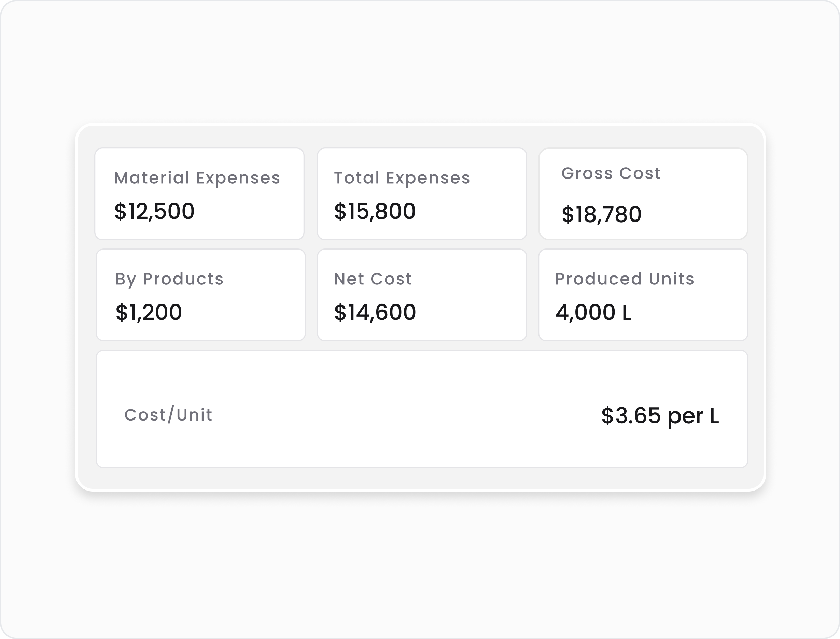The width and height of the screenshot is (840, 639).
Task: Click the Cost/Unit label
Action: pyautogui.click(x=168, y=415)
